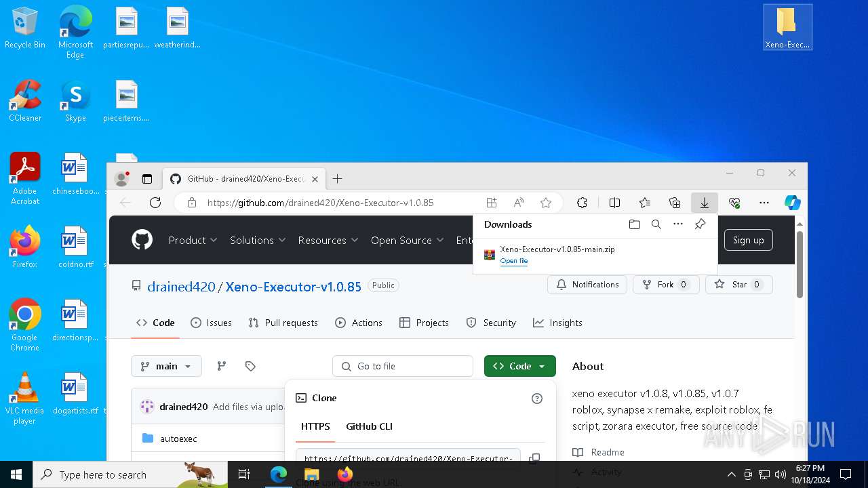The width and height of the screenshot is (868, 488).
Task: Click the Sign up button
Action: 749,240
